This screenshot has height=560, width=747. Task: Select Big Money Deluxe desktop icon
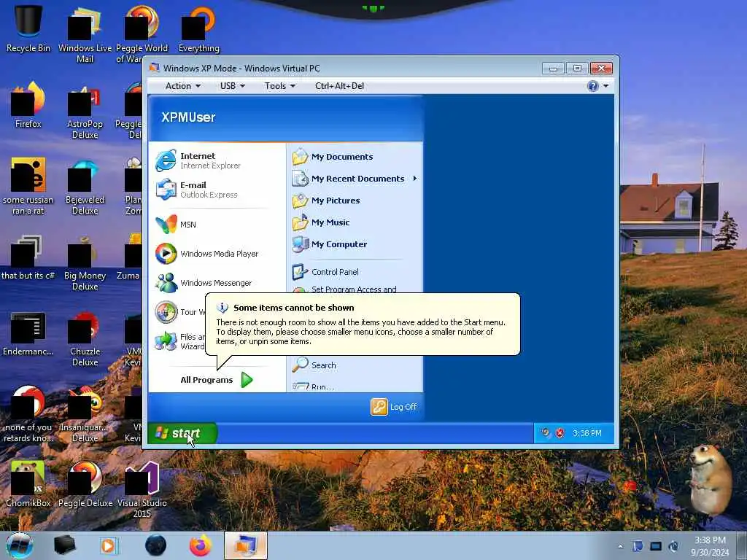85,262
